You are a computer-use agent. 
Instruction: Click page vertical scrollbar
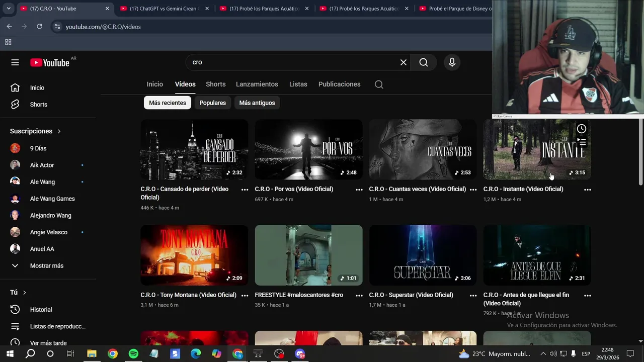(x=640, y=151)
